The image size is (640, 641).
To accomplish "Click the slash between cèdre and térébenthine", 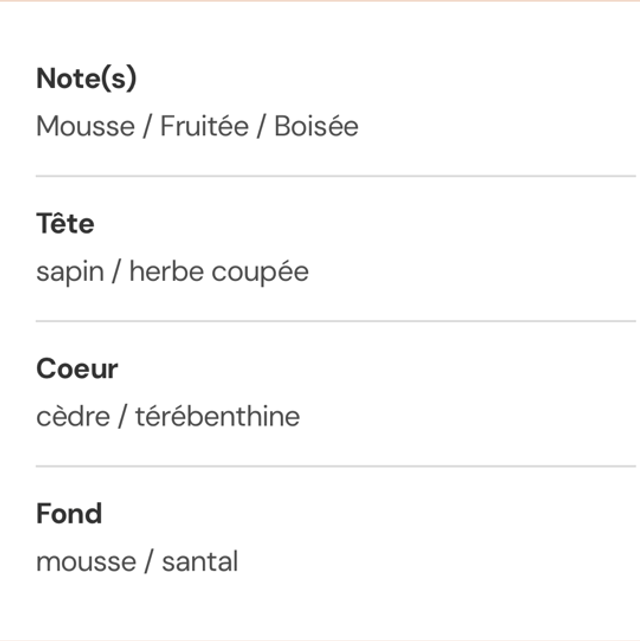I will pos(123,417).
